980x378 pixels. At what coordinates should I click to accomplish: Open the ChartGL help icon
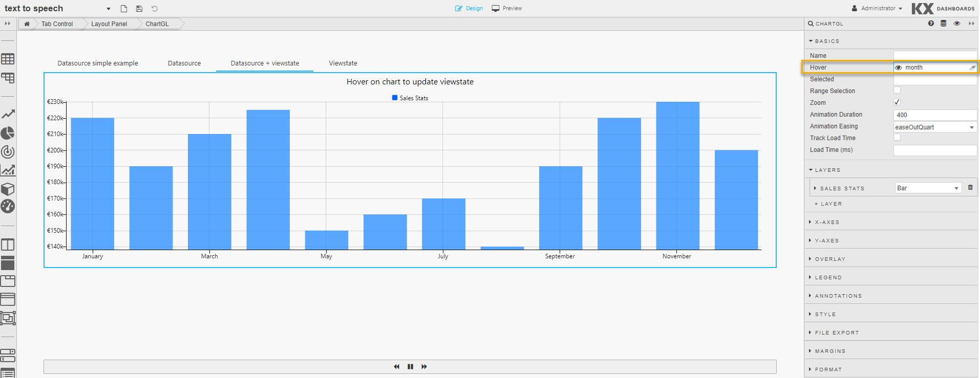[931, 24]
